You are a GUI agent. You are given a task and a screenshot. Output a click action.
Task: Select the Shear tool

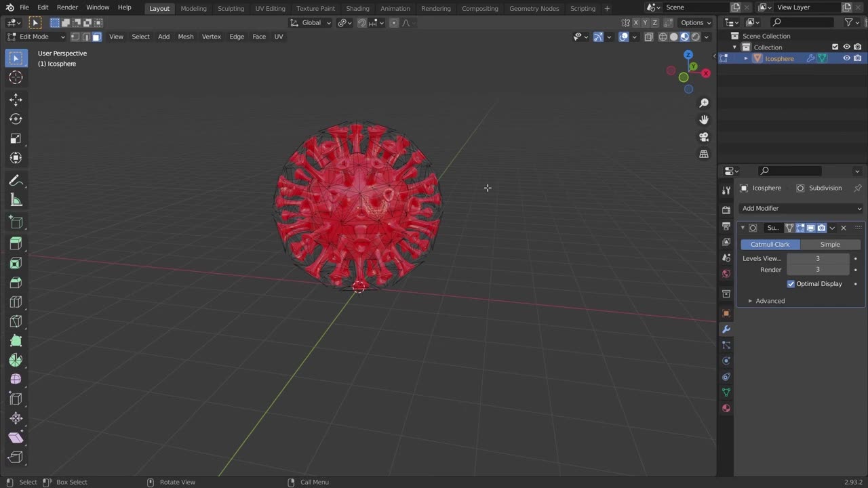pos(16,438)
